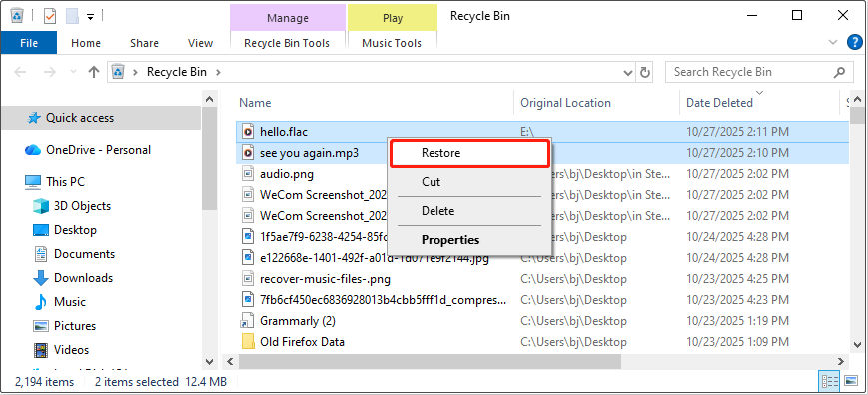
Task: Go forward with the Forward arrow
Action: click(x=50, y=72)
